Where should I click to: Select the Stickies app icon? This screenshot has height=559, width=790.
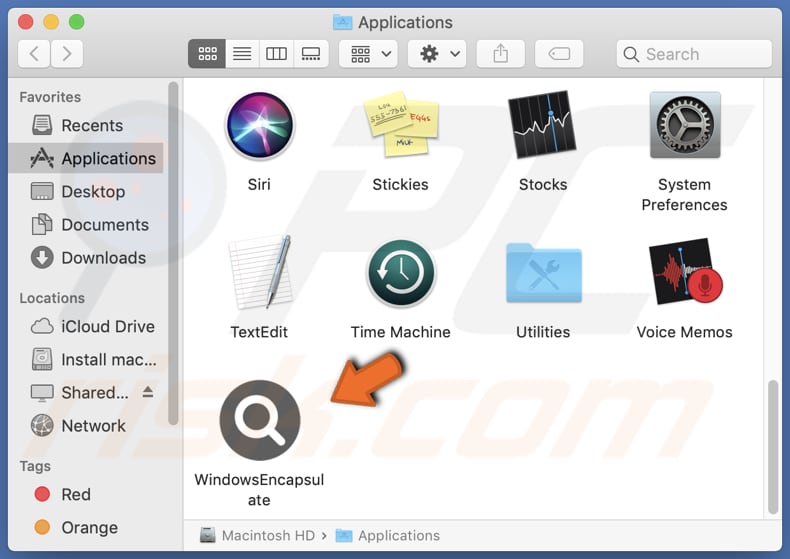point(401,124)
